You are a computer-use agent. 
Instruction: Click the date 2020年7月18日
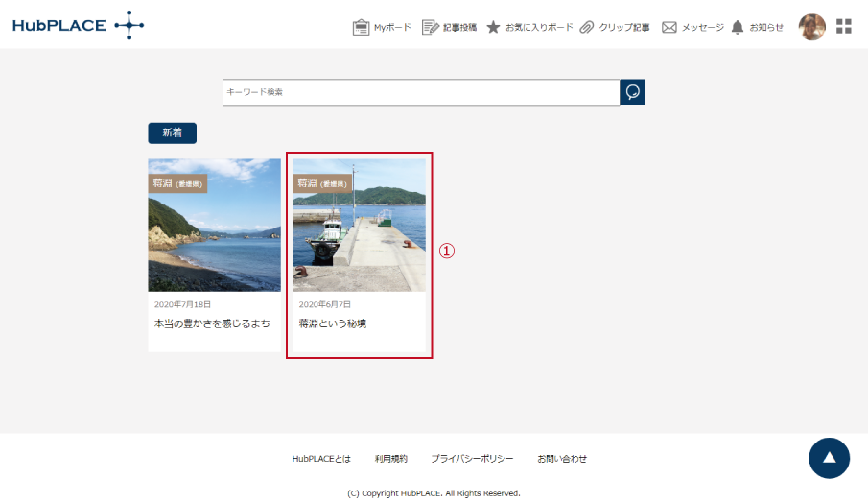[182, 304]
